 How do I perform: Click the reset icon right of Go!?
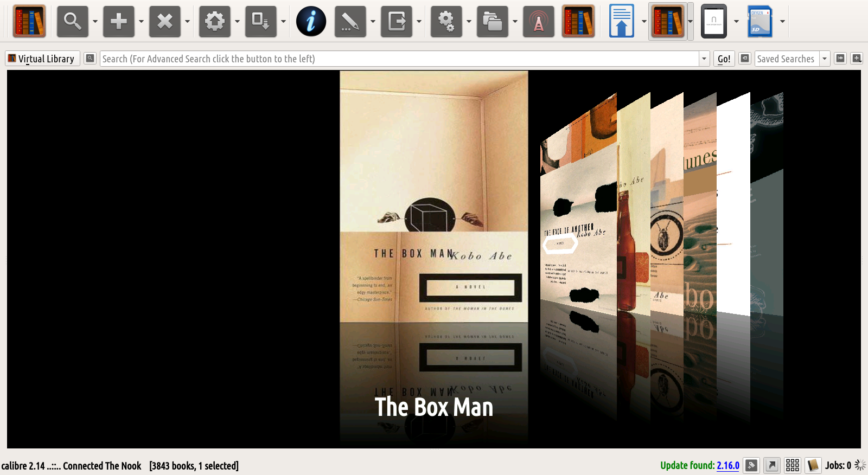pos(745,59)
